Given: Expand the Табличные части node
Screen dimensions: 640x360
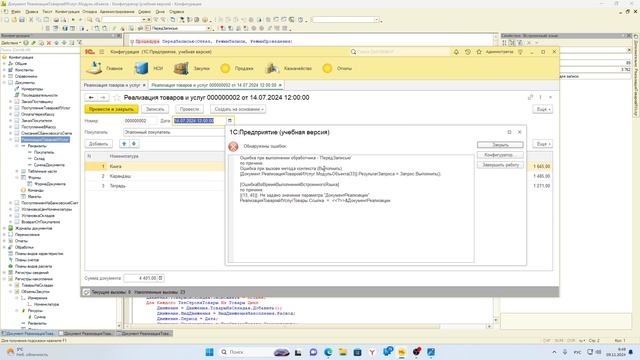Looking at the screenshot, I should coord(17,171).
